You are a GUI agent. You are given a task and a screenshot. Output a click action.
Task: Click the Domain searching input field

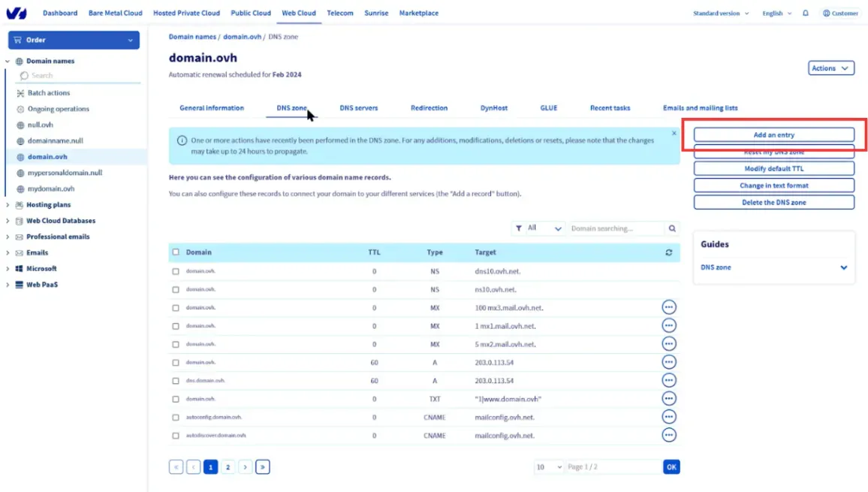[616, 228]
